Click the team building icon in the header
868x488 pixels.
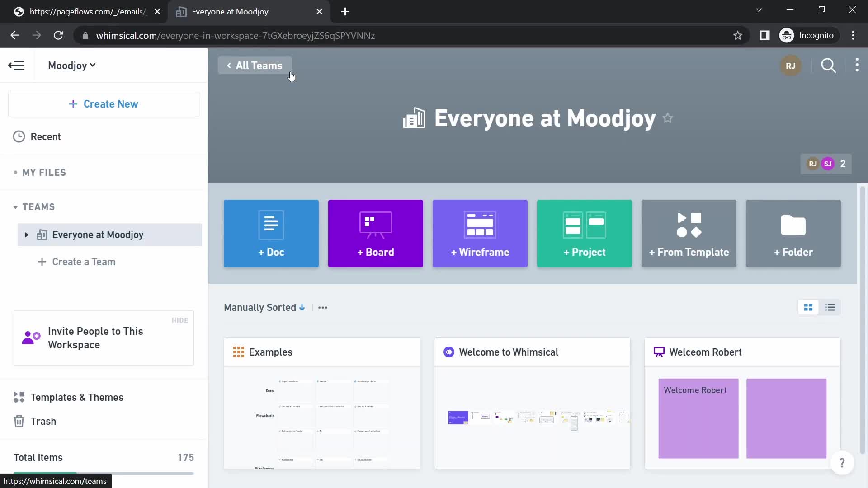(414, 118)
